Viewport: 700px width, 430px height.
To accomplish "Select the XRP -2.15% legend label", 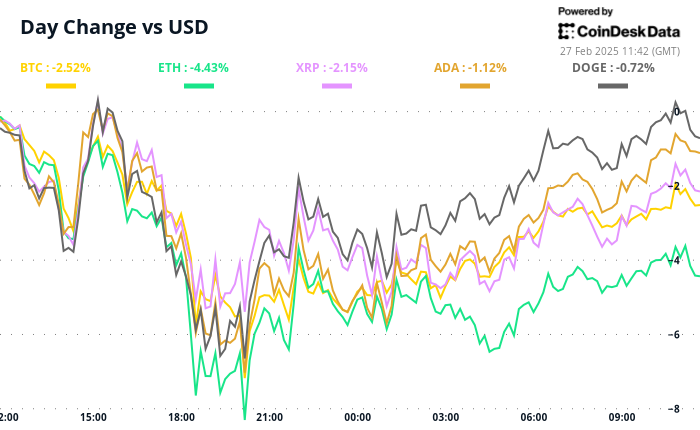I will [331, 68].
